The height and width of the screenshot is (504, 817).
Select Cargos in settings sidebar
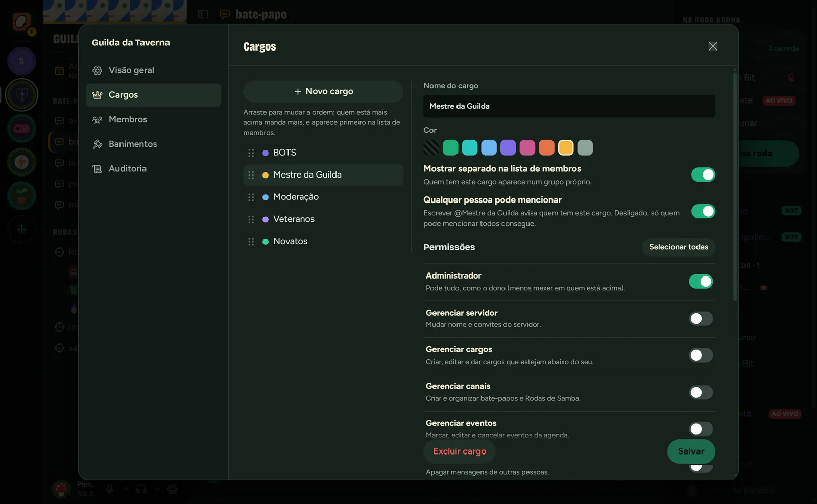click(153, 95)
